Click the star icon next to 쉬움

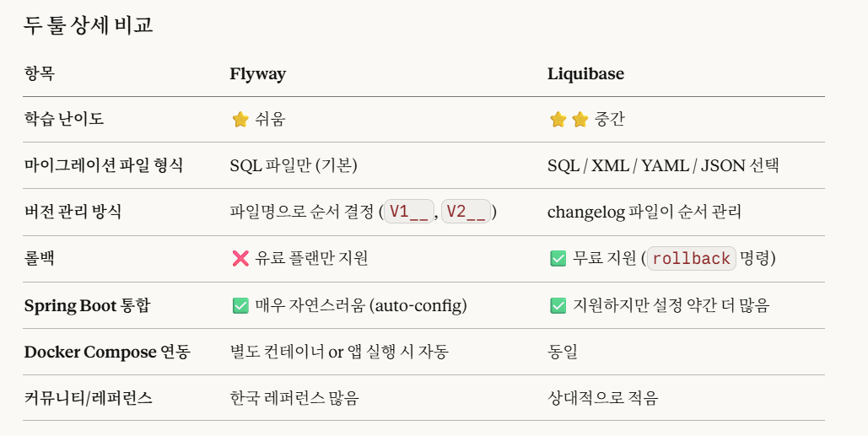[x=240, y=120]
